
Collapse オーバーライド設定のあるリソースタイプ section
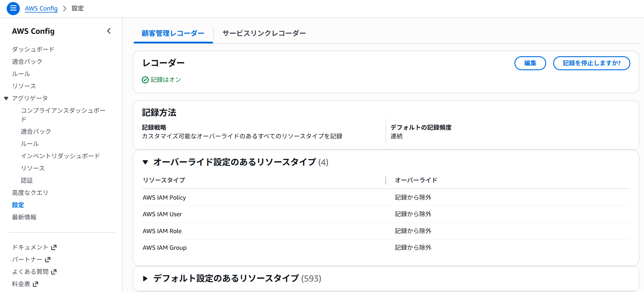point(145,162)
